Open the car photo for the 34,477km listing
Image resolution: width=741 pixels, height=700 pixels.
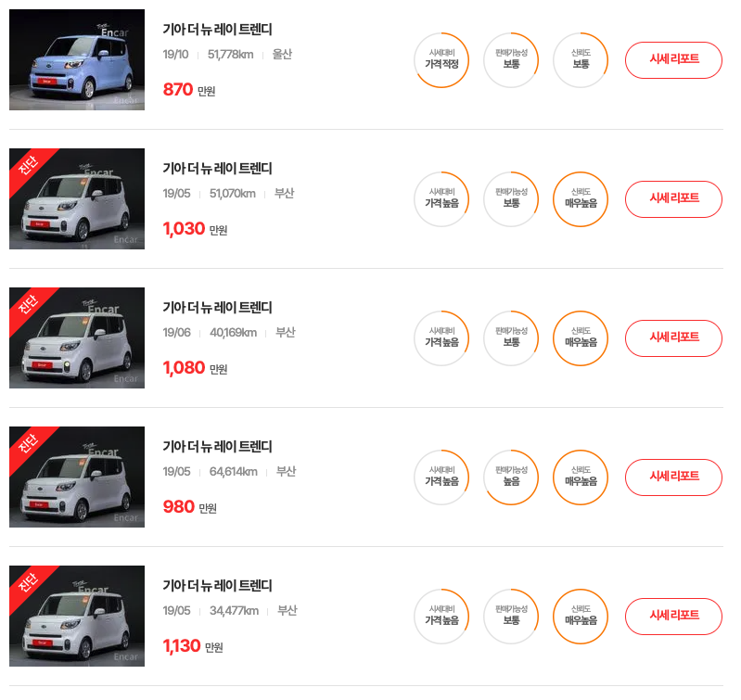[77, 616]
